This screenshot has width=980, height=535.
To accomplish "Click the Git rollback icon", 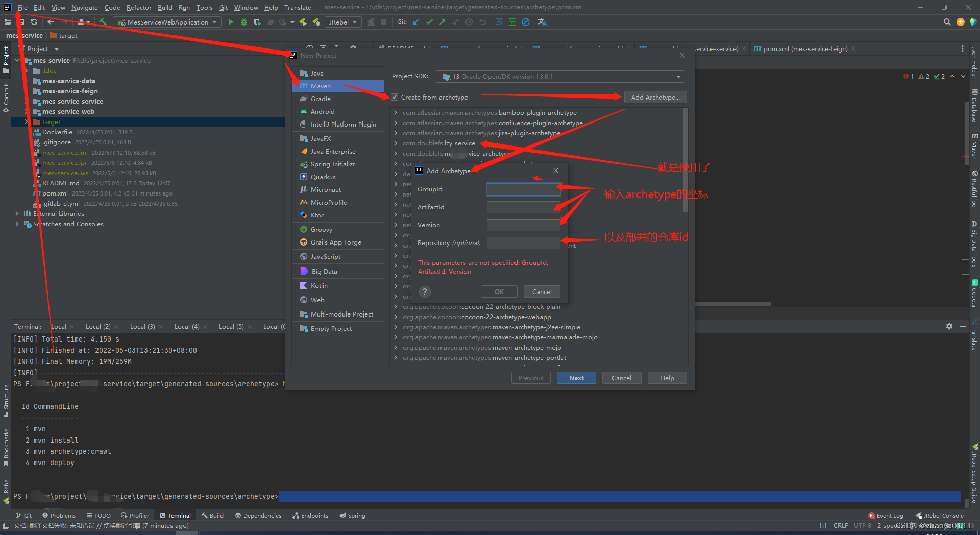I will pyautogui.click(x=482, y=22).
